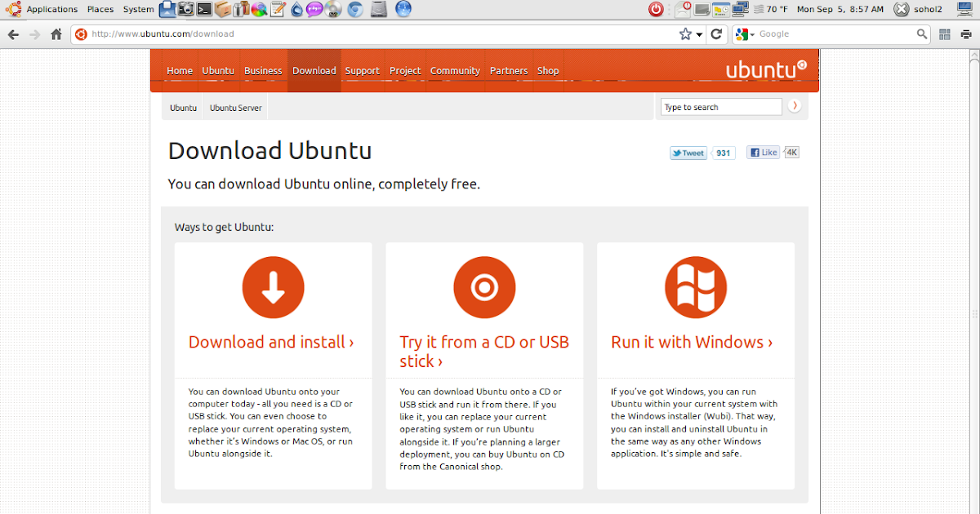Launch the blue water drop application
This screenshot has height=514, width=980.
click(x=296, y=9)
